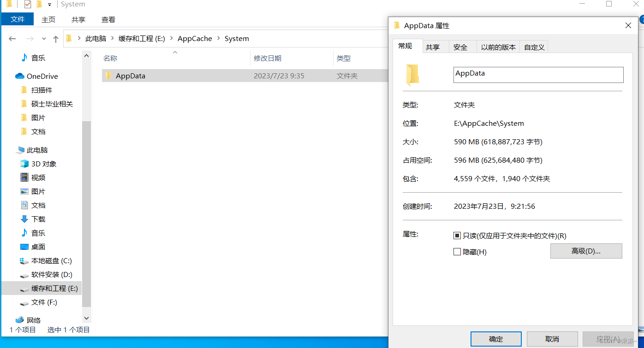Select the 下载 download arrow icon
This screenshot has width=644, height=348.
tap(24, 219)
